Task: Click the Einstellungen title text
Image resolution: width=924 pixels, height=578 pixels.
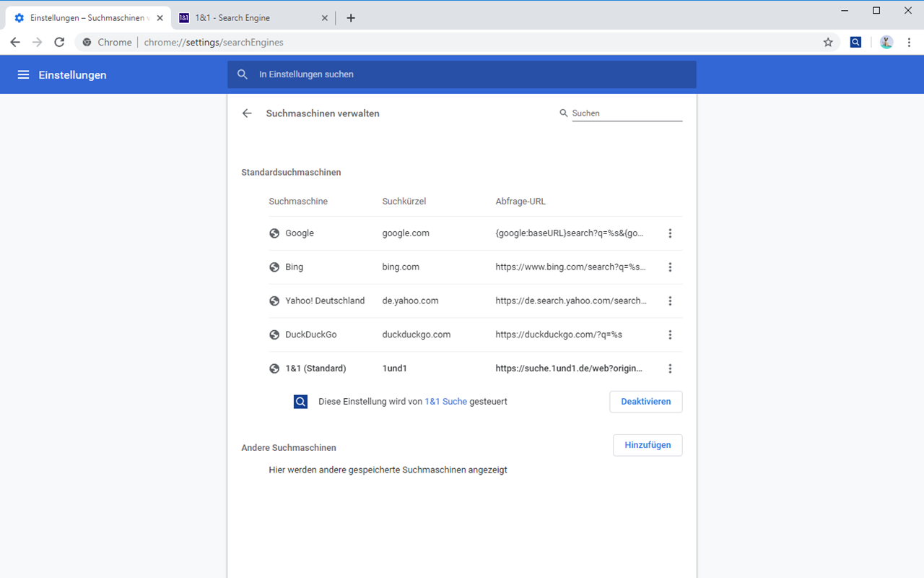Action: (x=72, y=74)
